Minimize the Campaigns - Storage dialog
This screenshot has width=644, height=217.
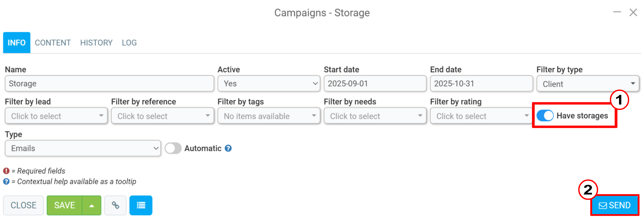click(617, 12)
